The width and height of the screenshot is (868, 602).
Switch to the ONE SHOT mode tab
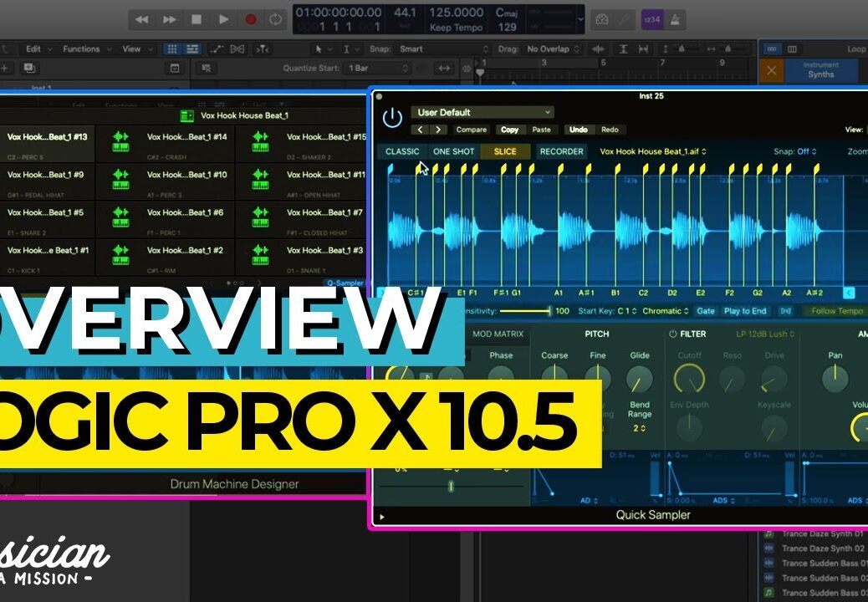[x=454, y=151]
